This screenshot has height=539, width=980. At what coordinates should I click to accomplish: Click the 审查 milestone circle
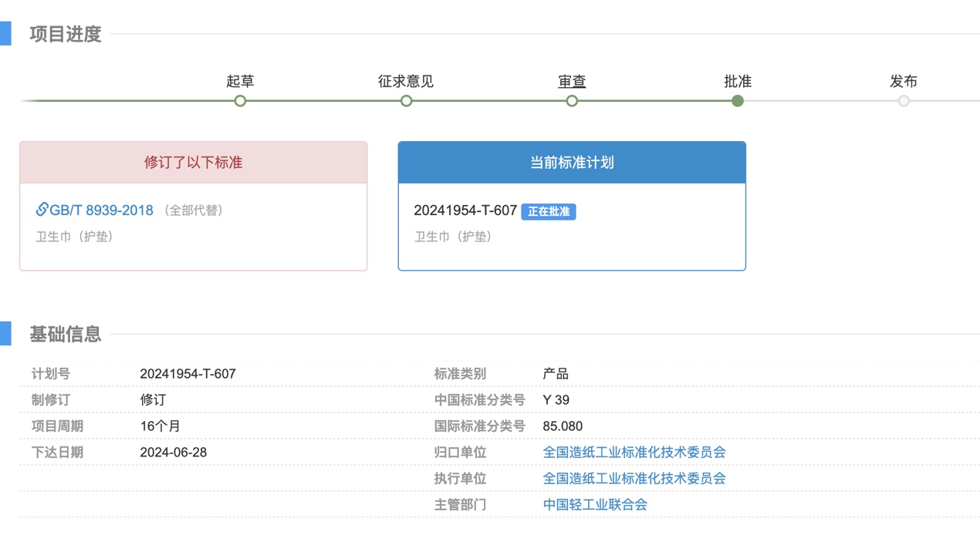572,100
